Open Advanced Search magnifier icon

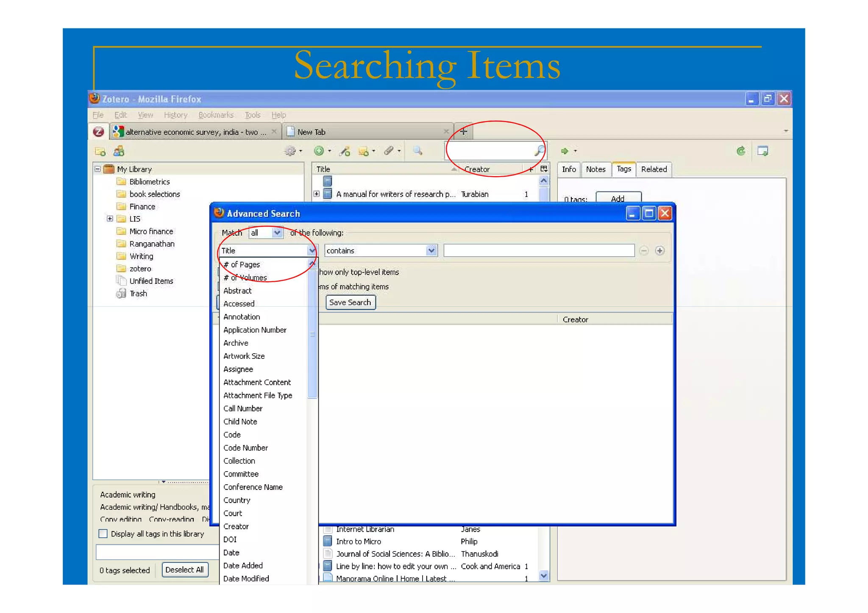click(417, 150)
